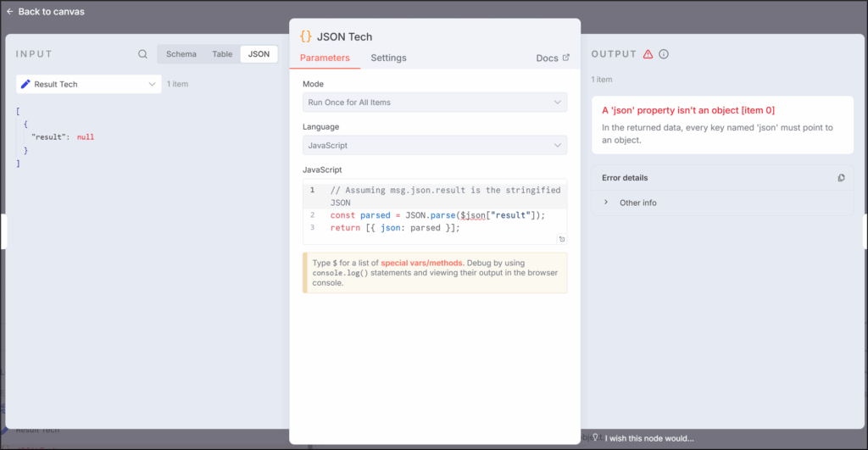The image size is (868, 450).
Task: Search input data with magnifier icon
Action: pyautogui.click(x=142, y=54)
